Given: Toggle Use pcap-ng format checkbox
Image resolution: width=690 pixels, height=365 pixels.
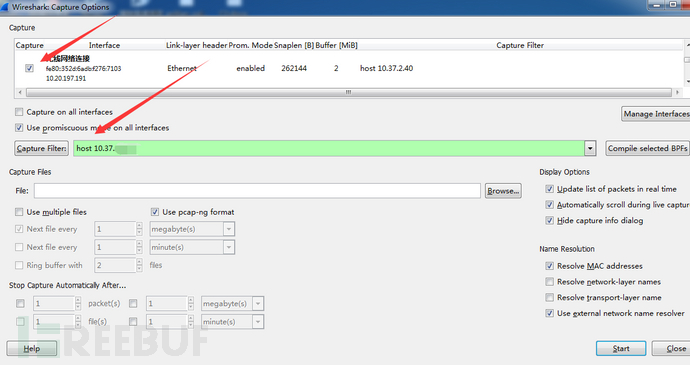Looking at the screenshot, I should 155,212.
